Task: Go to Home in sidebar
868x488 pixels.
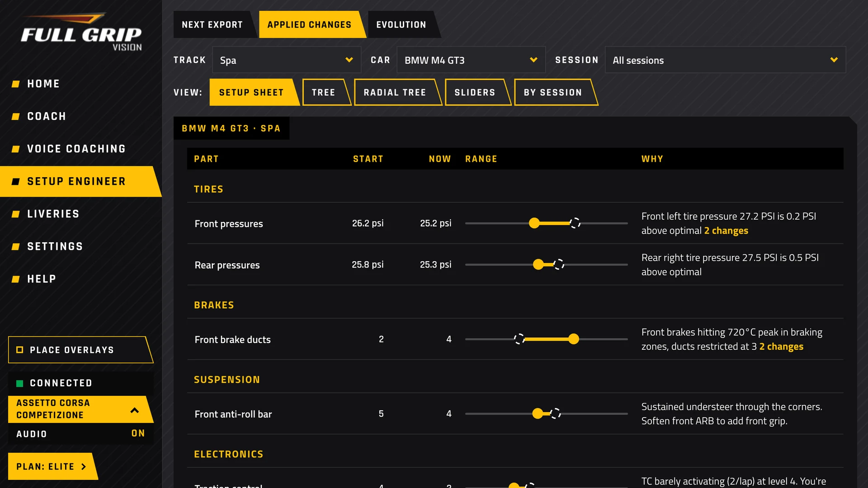Action: click(80, 84)
